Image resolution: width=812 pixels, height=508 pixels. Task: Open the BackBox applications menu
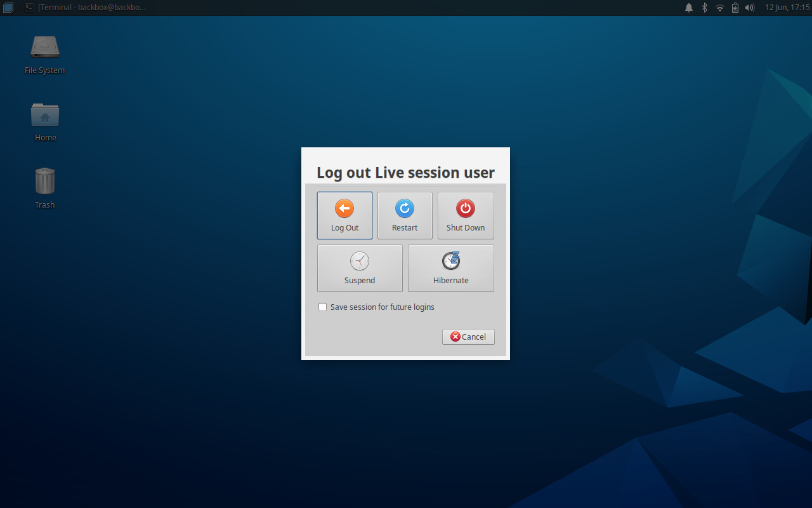7,7
